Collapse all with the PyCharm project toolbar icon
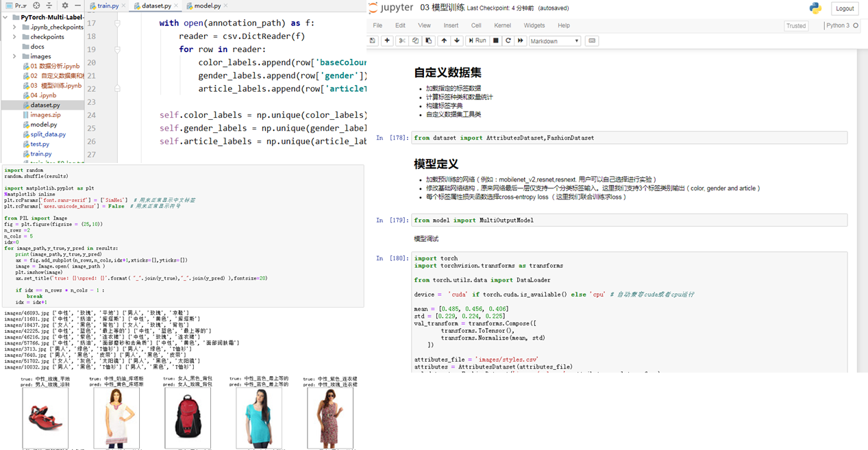The height and width of the screenshot is (450, 868). pyautogui.click(x=50, y=5)
